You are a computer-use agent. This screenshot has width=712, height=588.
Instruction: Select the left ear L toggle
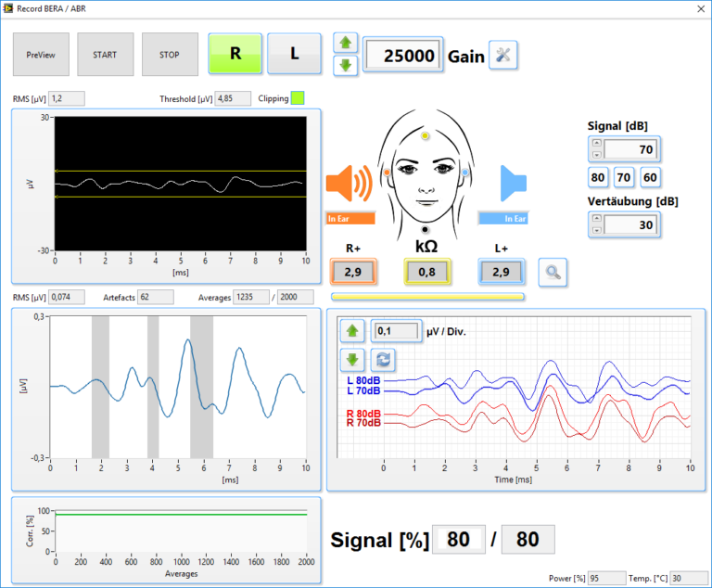[x=295, y=54]
